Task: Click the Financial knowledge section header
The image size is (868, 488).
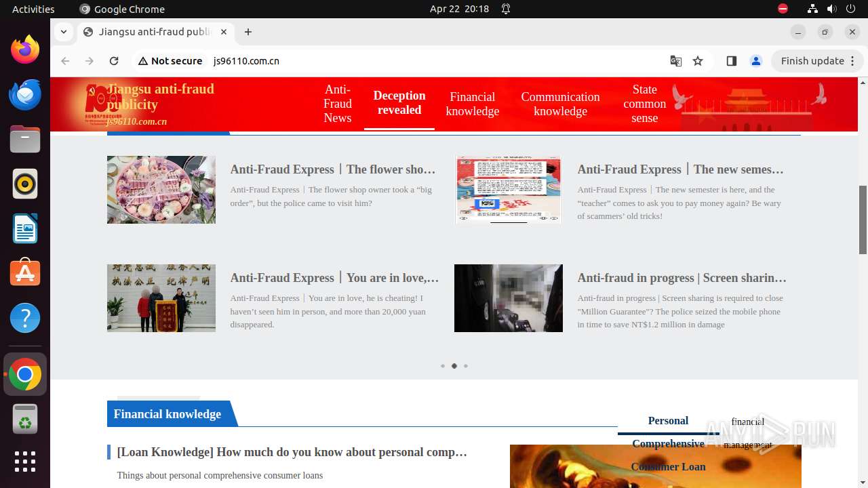Action: [167, 414]
